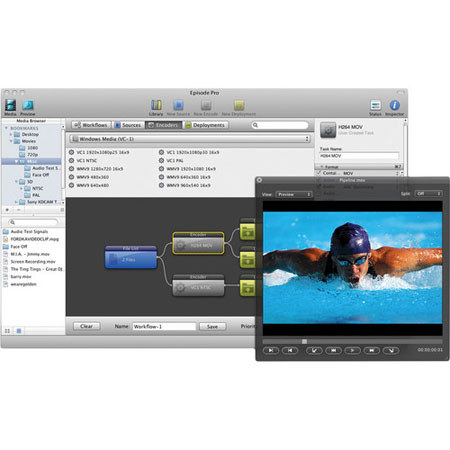Select FORDKAVIDEOCLIP.mpg in file list
Image resolution: width=450 pixels, height=450 pixels.
click(x=31, y=239)
